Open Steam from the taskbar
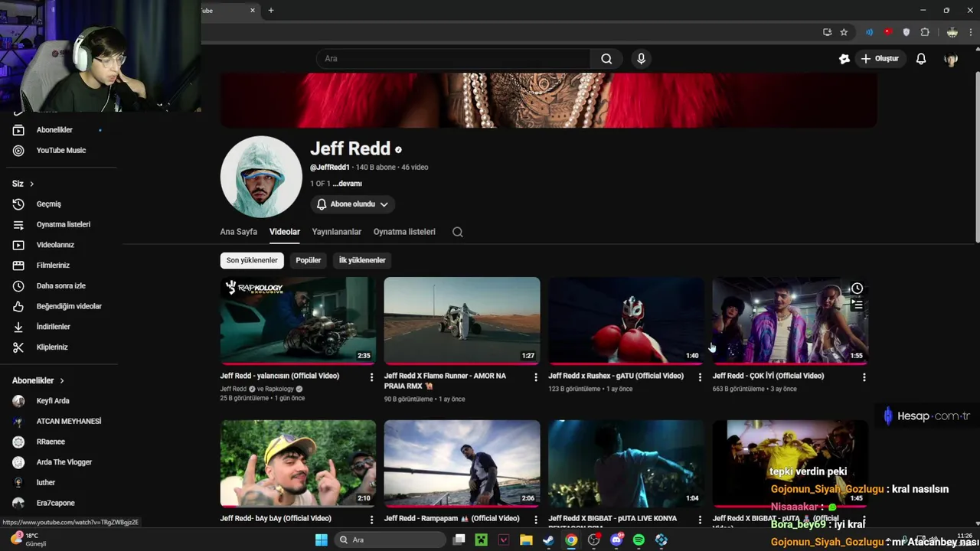980x551 pixels. (x=548, y=540)
